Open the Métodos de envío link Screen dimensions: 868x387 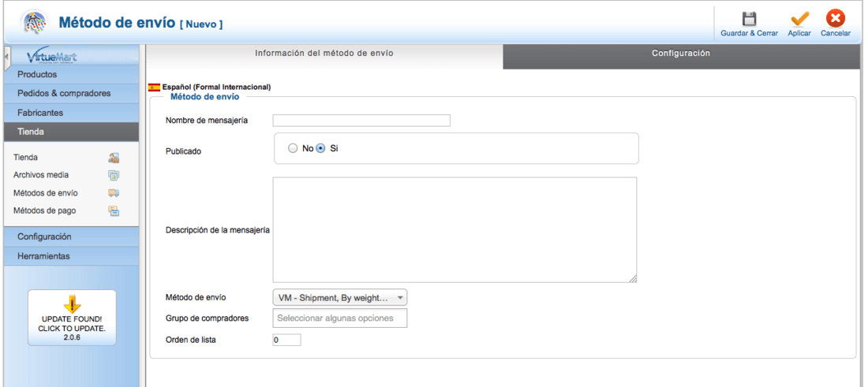[46, 193]
